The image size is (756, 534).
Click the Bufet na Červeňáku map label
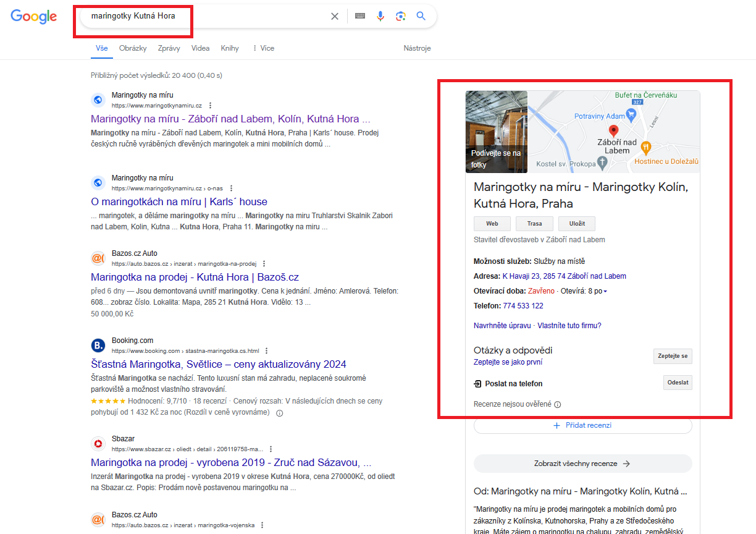tap(645, 95)
